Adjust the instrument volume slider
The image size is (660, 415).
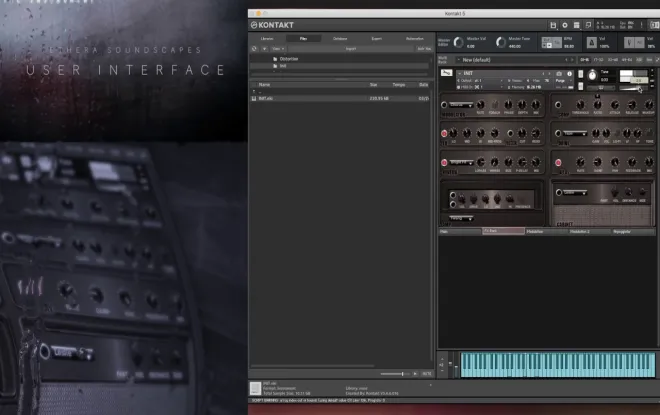631,88
